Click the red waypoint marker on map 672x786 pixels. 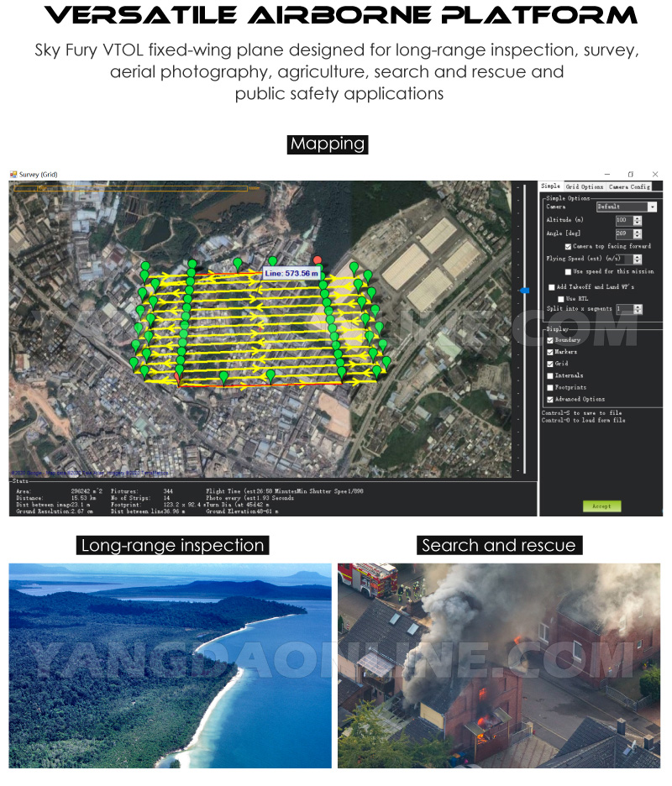[x=318, y=261]
